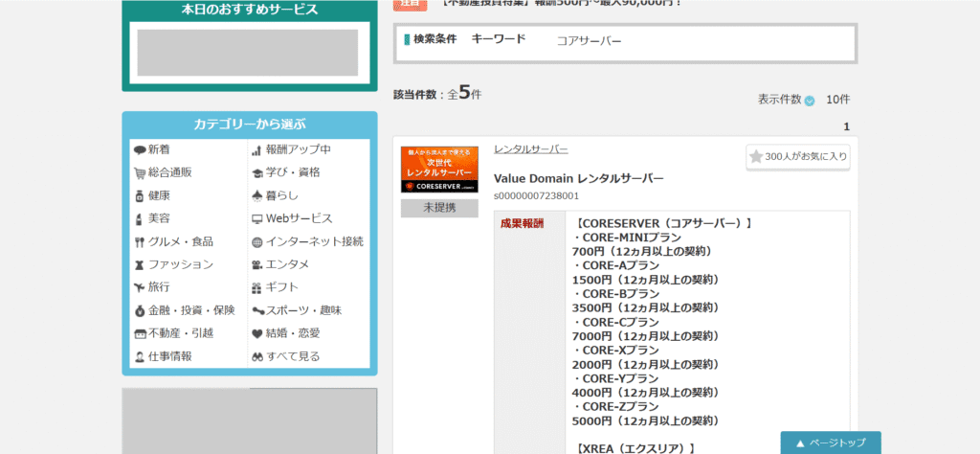Click the binoculars icon for すべて見る

[x=256, y=357]
